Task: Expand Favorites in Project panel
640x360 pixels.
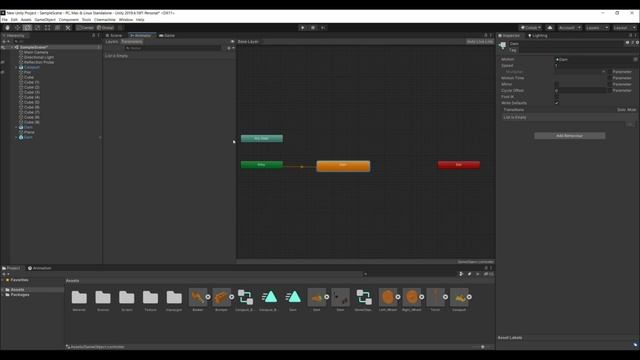Action: point(3,280)
